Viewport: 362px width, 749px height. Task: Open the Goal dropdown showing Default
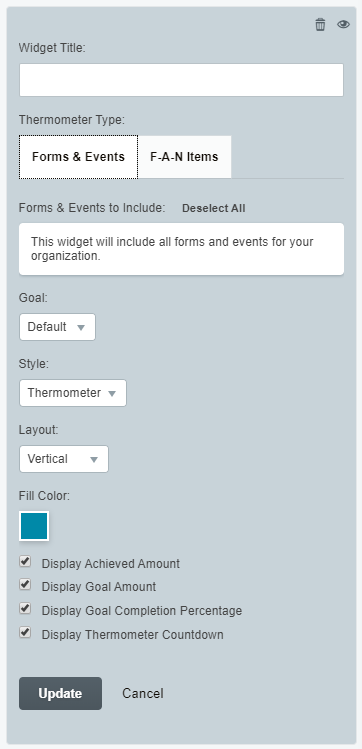[57, 327]
